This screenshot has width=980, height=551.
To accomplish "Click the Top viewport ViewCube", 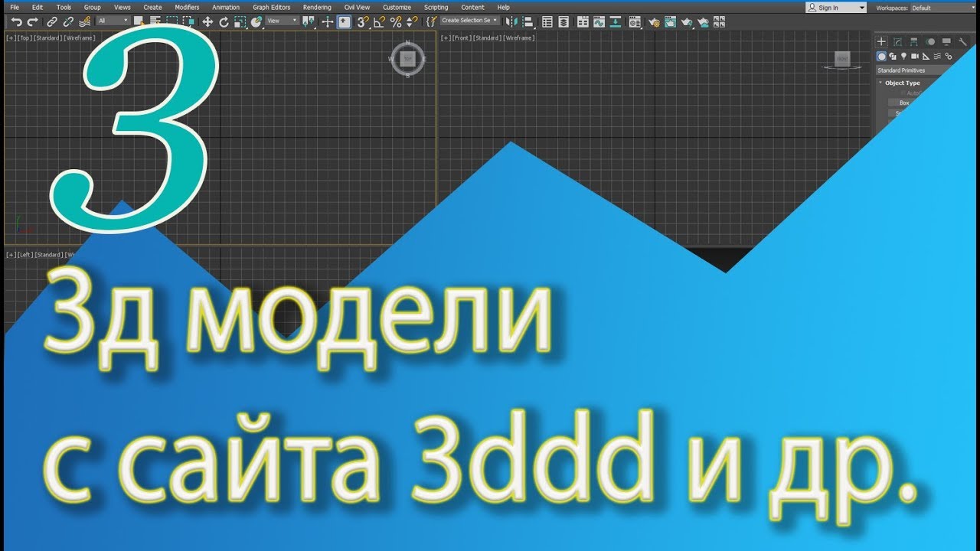I will click(408, 58).
